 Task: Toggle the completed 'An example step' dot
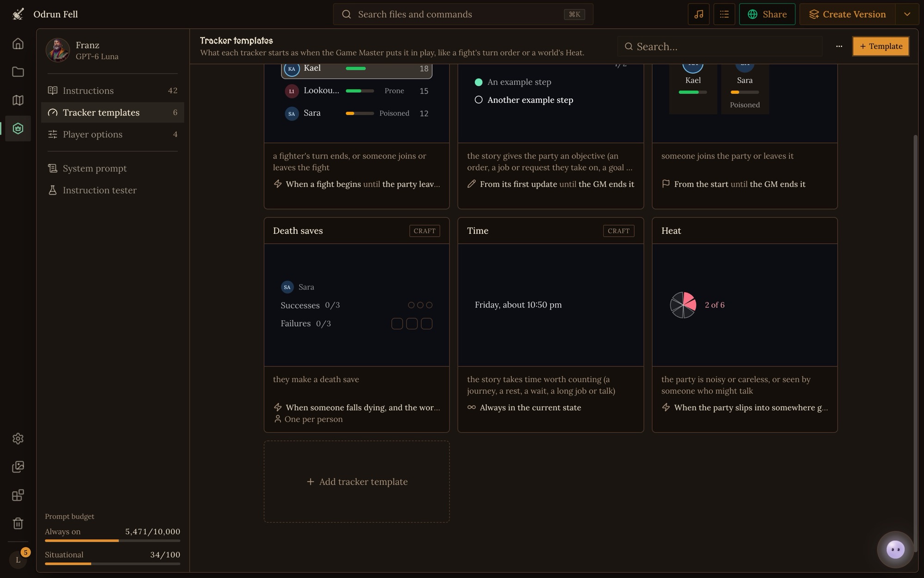(479, 82)
